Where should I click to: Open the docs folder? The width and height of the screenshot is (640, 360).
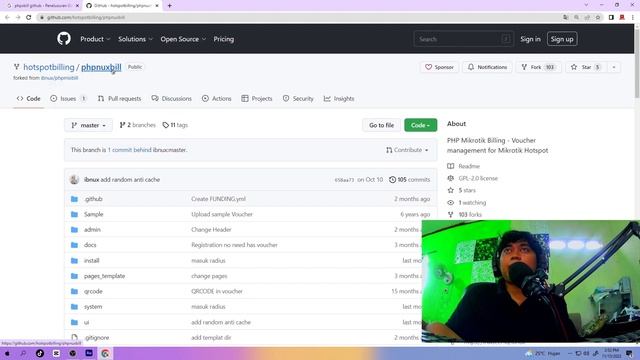point(90,245)
